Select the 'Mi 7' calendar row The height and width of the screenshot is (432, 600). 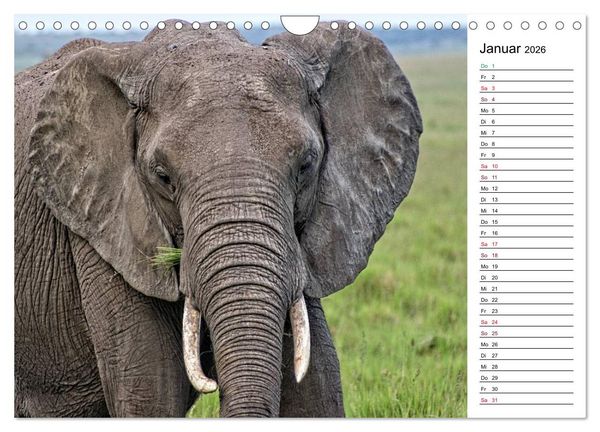pos(527,132)
